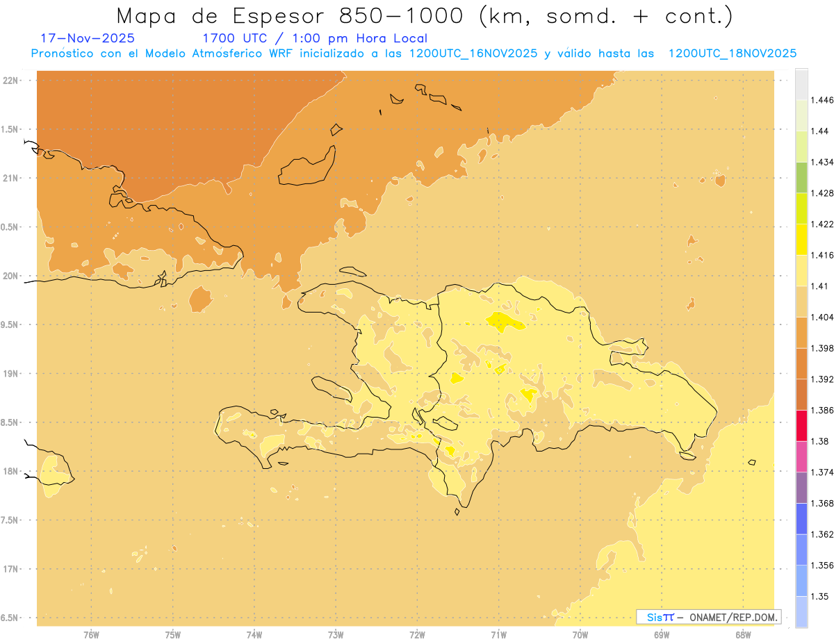Click the pink swatch in the color legend
Screen dimensions: 834x644
point(801,456)
